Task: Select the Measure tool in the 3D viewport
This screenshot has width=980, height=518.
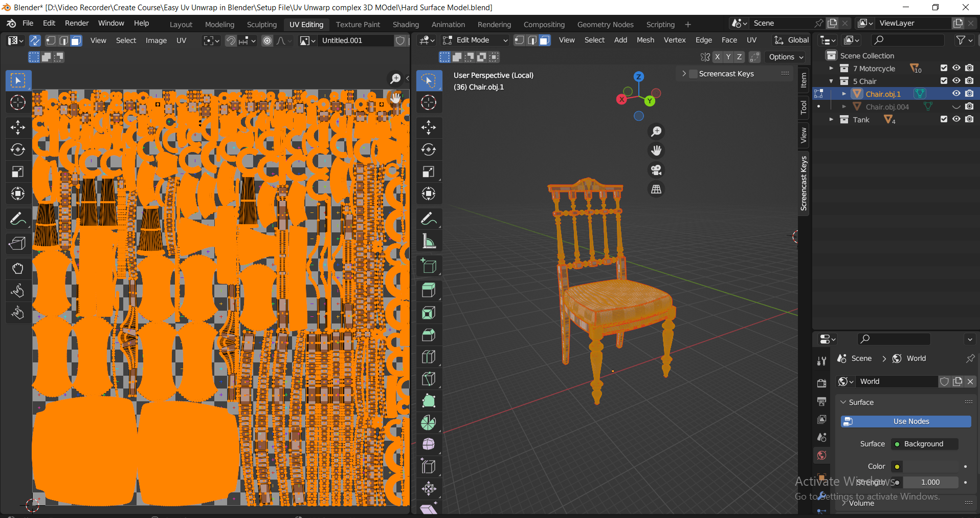Action: click(428, 241)
